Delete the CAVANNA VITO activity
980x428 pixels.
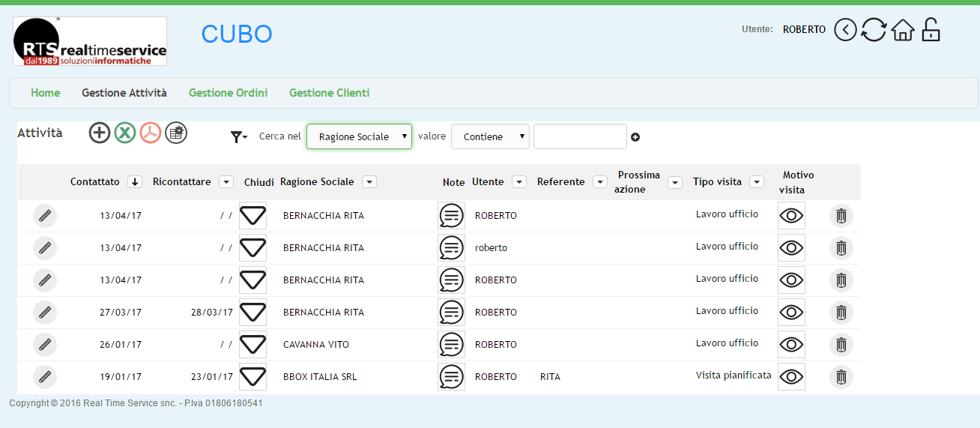click(841, 345)
